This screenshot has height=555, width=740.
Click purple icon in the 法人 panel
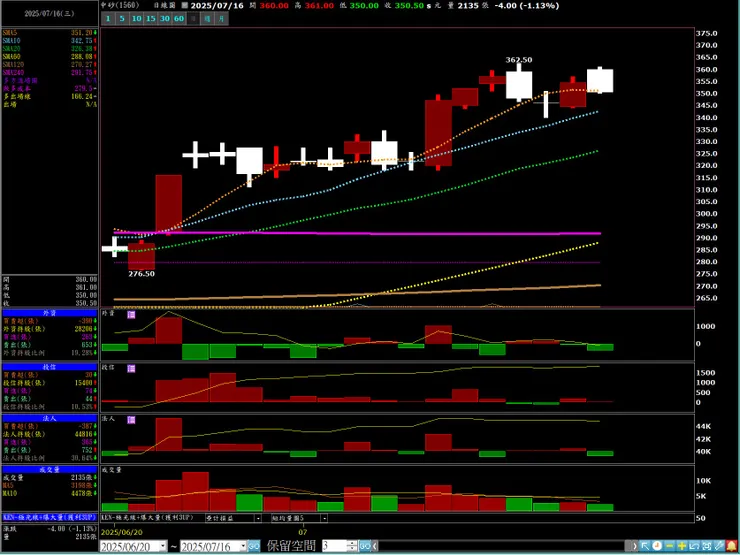coord(131,419)
